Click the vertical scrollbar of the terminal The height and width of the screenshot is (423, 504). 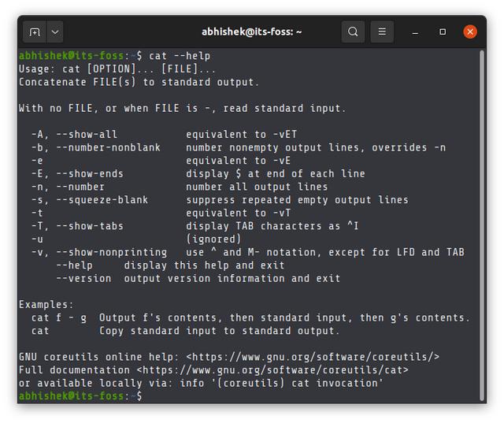tap(481, 225)
